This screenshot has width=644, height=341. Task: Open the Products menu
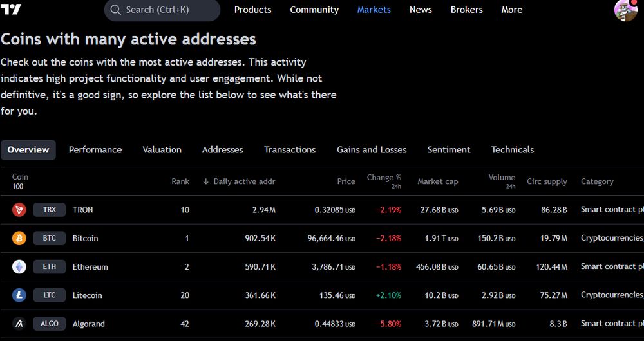point(252,10)
